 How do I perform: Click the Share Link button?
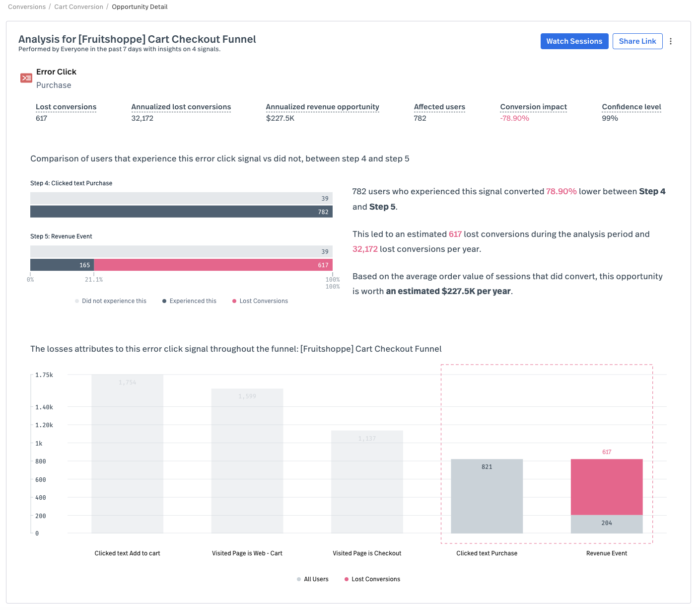coord(637,41)
